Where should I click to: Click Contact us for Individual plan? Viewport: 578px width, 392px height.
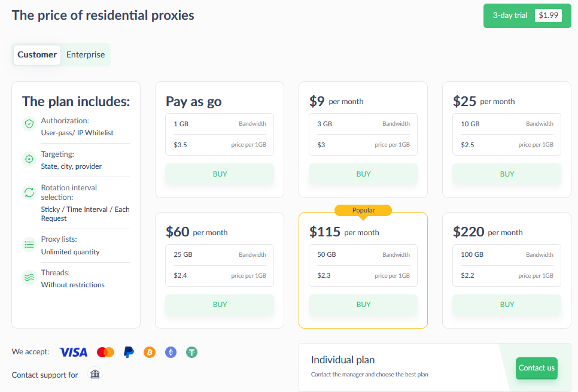pos(536,367)
